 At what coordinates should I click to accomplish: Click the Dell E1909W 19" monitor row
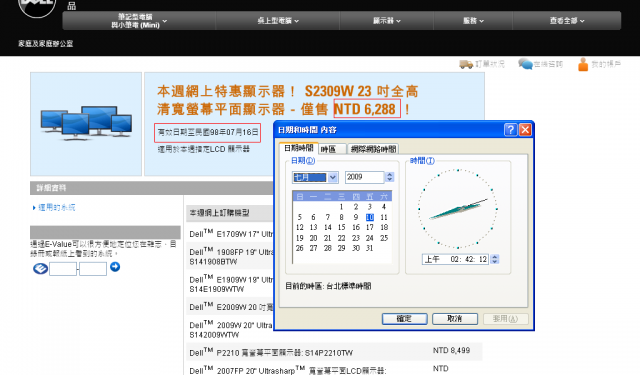tap(230, 284)
